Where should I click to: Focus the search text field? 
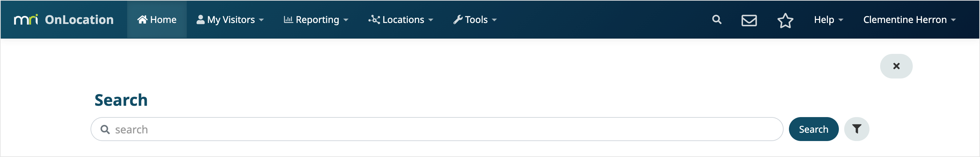(437, 129)
